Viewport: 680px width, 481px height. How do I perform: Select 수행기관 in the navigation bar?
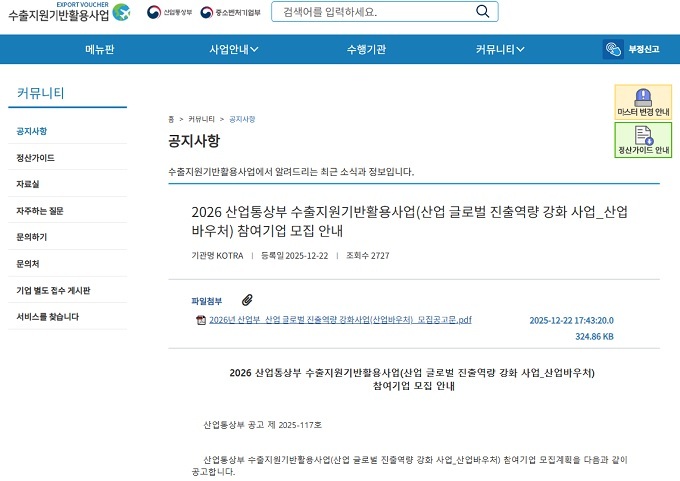(366, 50)
